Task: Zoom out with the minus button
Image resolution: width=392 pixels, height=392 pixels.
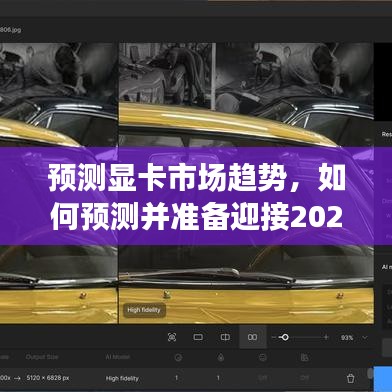Action: click(x=274, y=337)
